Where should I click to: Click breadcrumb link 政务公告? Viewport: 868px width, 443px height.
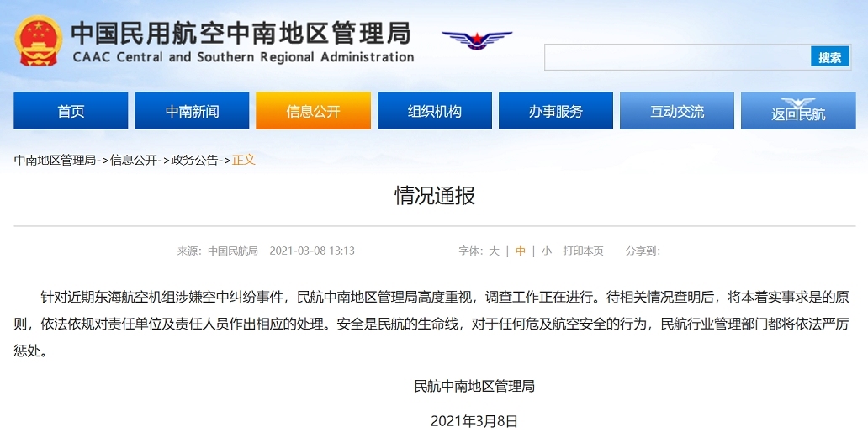[x=195, y=160]
